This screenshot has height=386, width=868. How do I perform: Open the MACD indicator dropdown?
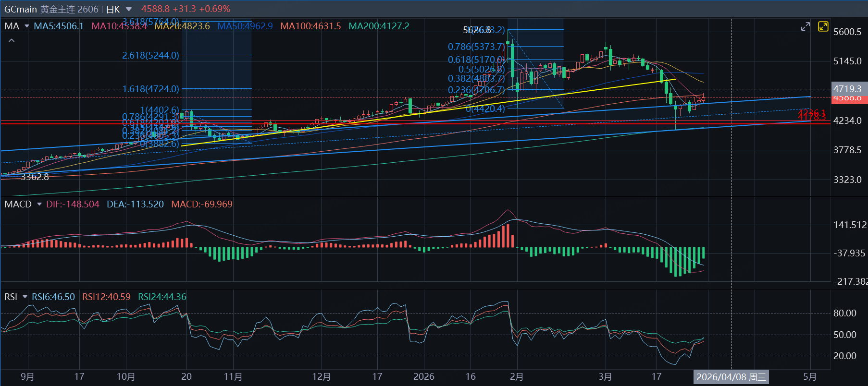coord(39,204)
